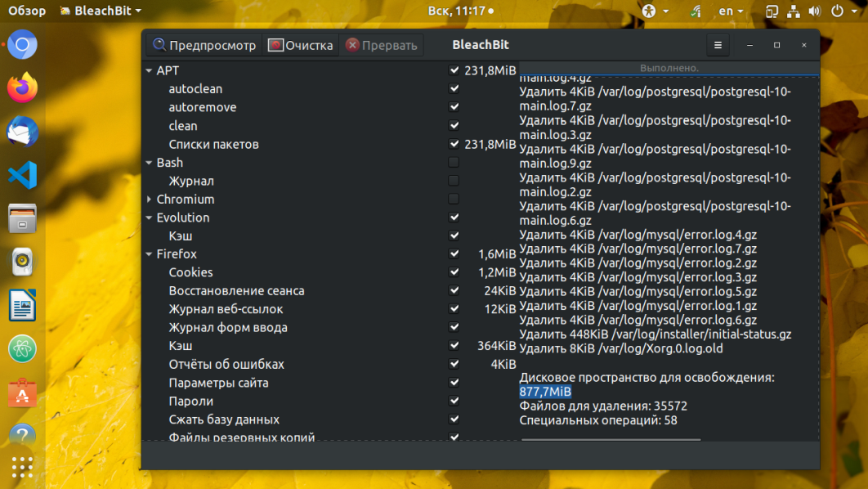This screenshot has height=489, width=868.
Task: Uncheck the APT autoclean checkbox
Action: [454, 88]
